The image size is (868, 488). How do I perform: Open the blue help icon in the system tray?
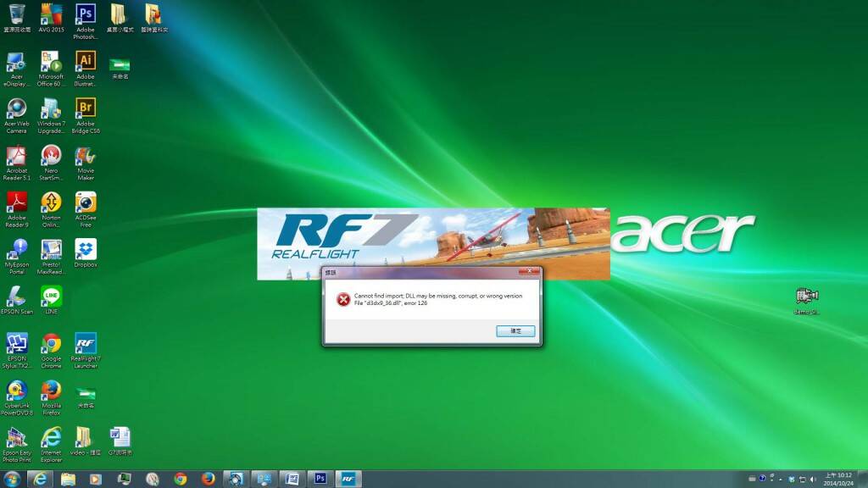tap(762, 479)
